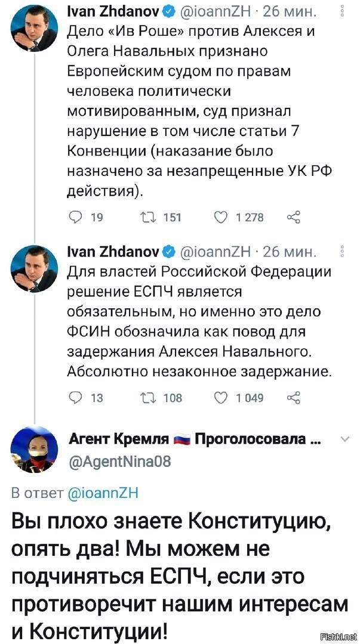
Task: Open Ivan Zhdanov avatar on second tweet
Action: pyautogui.click(x=34, y=268)
